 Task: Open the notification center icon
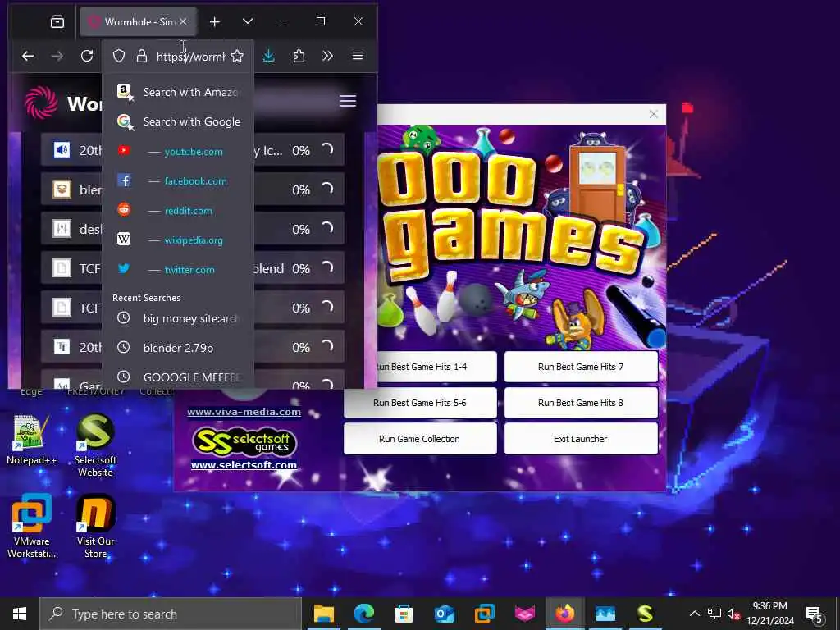point(815,614)
